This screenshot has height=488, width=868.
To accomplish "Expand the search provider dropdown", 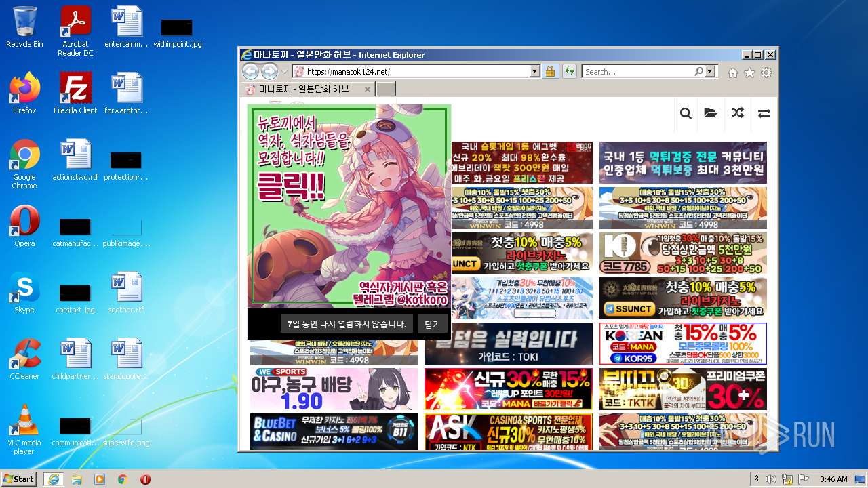I will click(710, 71).
